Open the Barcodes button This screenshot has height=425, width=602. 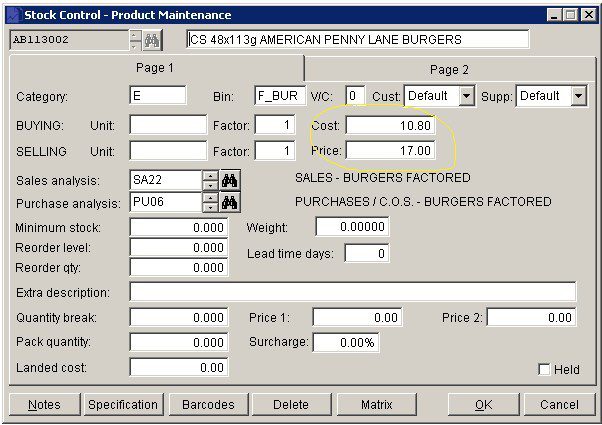coord(208,405)
